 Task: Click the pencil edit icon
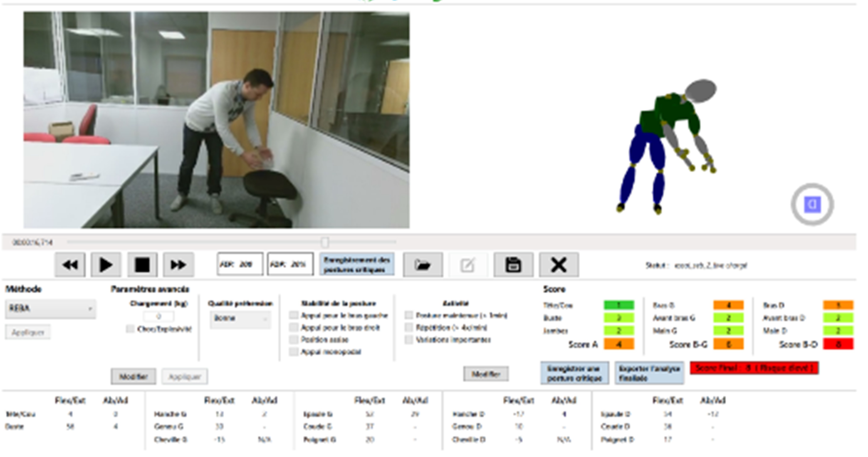(468, 265)
